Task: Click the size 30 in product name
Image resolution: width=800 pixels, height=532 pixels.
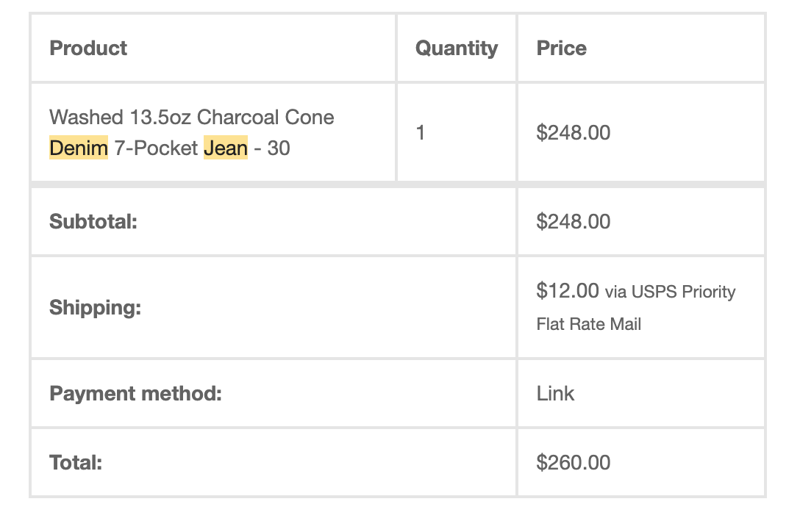Action: point(279,148)
